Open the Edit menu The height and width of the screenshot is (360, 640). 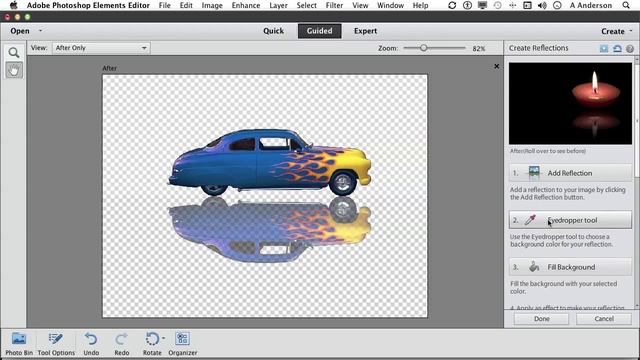click(x=186, y=5)
